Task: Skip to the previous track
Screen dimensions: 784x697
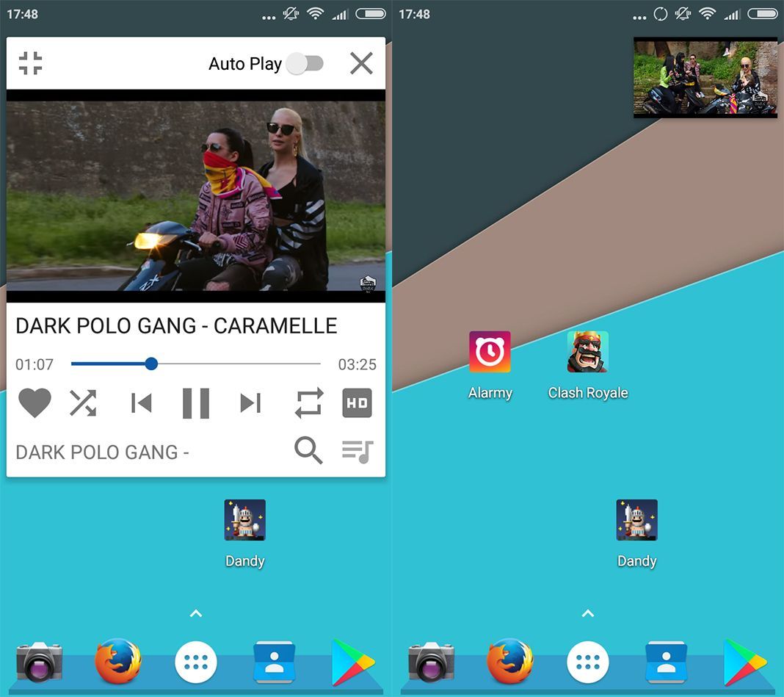Action: pos(141,403)
